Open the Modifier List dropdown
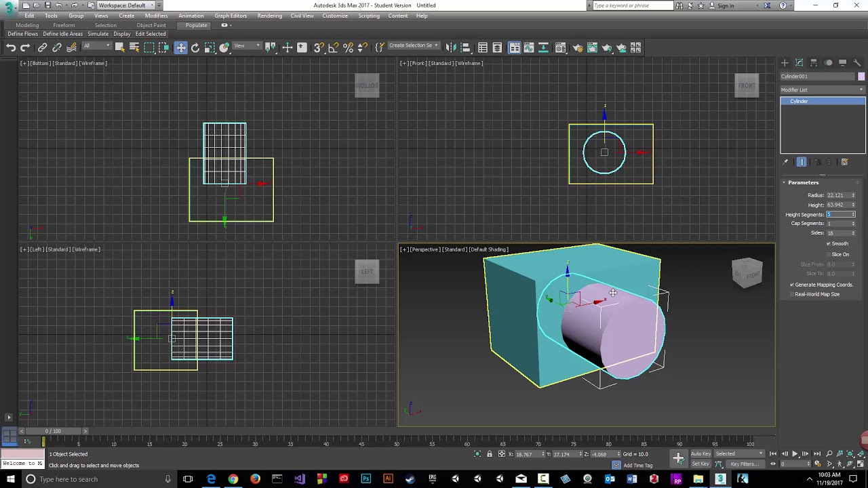868x488 pixels. click(822, 89)
